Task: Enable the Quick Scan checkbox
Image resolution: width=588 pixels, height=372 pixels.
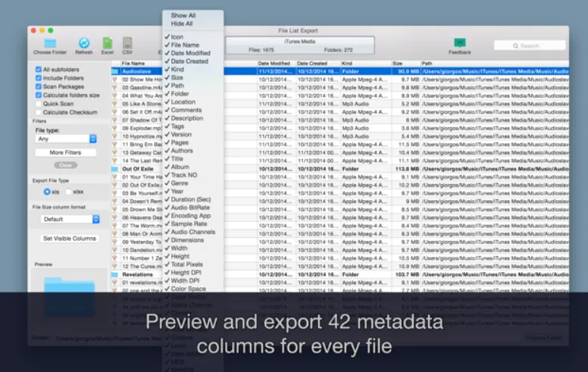Action: click(x=38, y=104)
